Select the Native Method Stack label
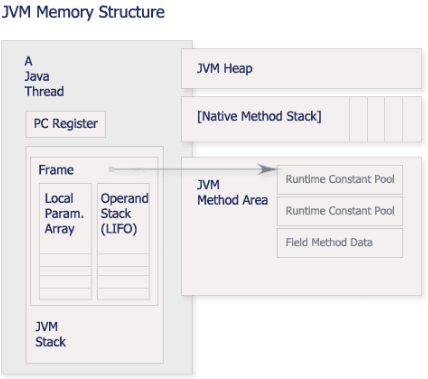Image resolution: width=428 pixels, height=379 pixels. coord(259,116)
